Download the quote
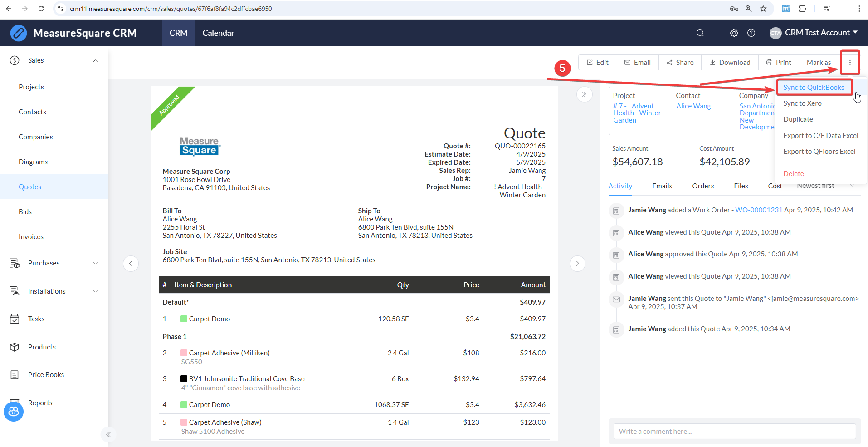 click(730, 63)
